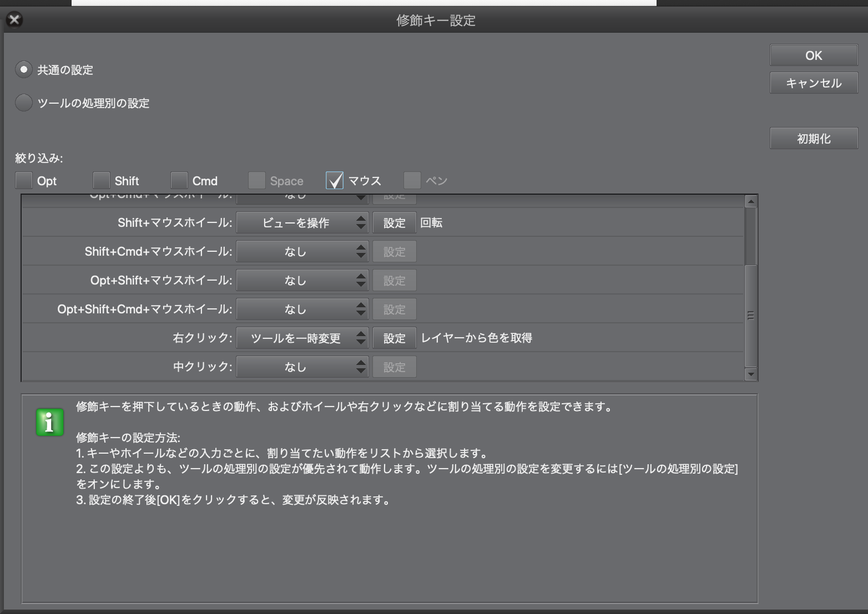This screenshot has width=868, height=614.
Task: Select the ツールの処理別の設定 radio button
Action: (x=23, y=103)
